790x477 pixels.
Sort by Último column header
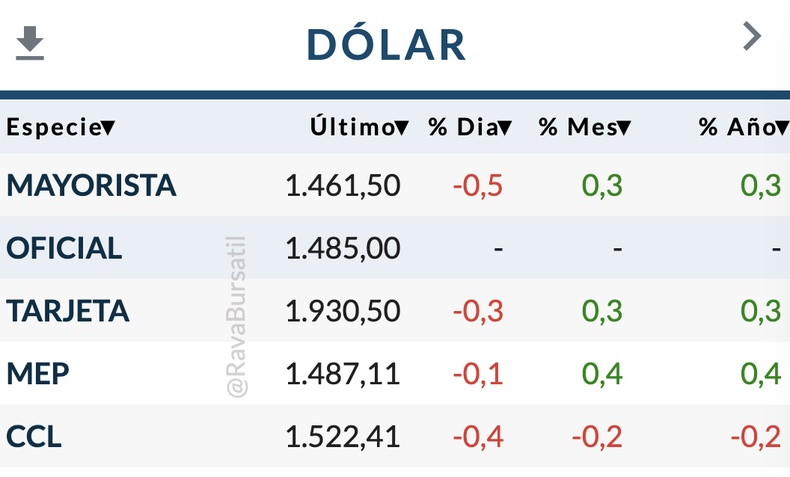point(358,127)
